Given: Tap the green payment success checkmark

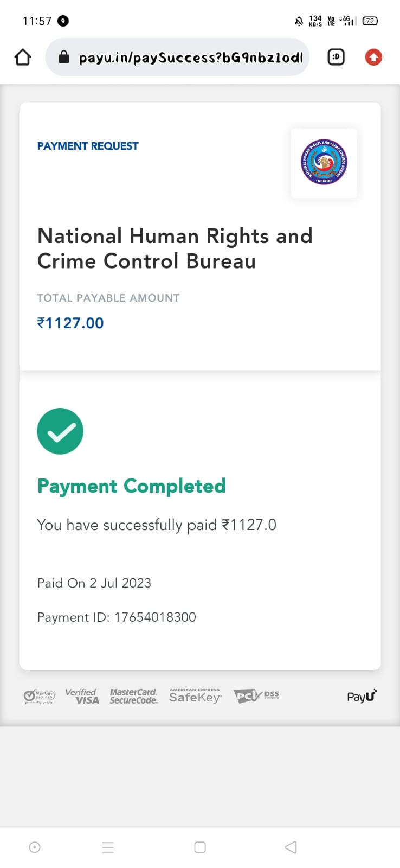Looking at the screenshot, I should (60, 431).
